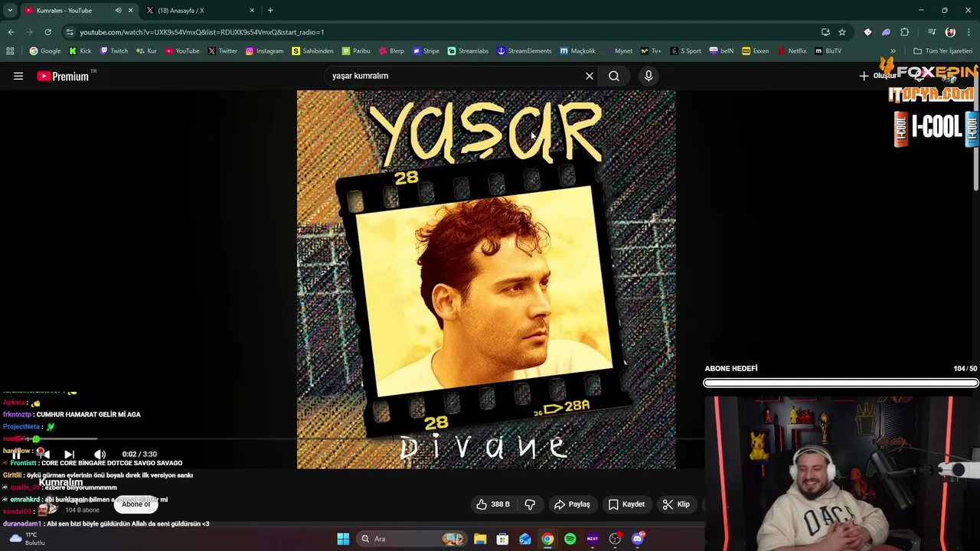This screenshot has width=980, height=551.
Task: Open the apps grid in bookmarks bar
Action: coord(10,51)
